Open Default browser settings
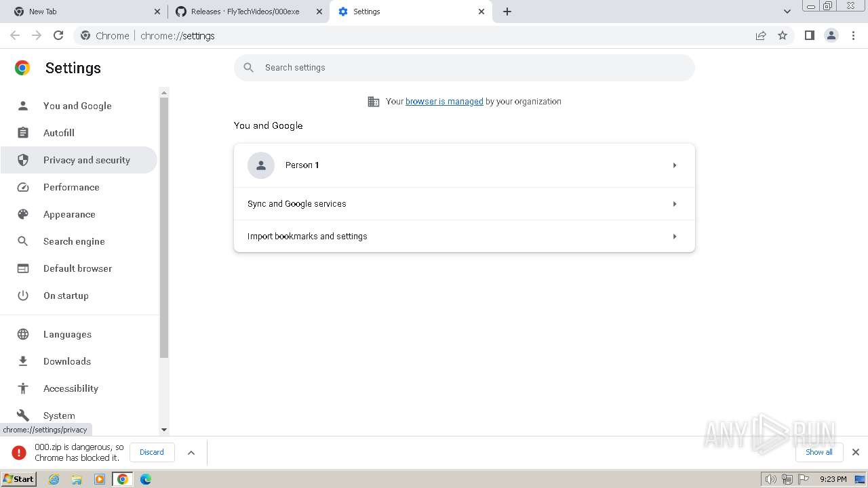Screen dimensions: 868x488 click(79, 268)
